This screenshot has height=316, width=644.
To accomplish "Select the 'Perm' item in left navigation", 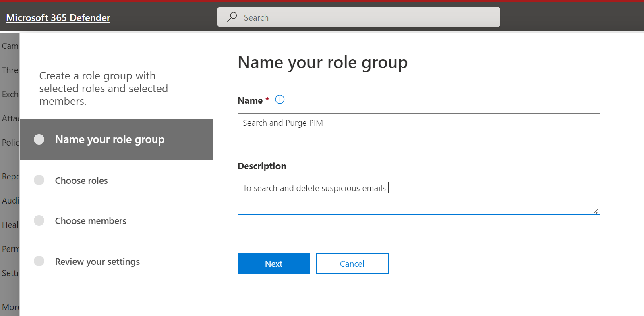I will point(10,249).
